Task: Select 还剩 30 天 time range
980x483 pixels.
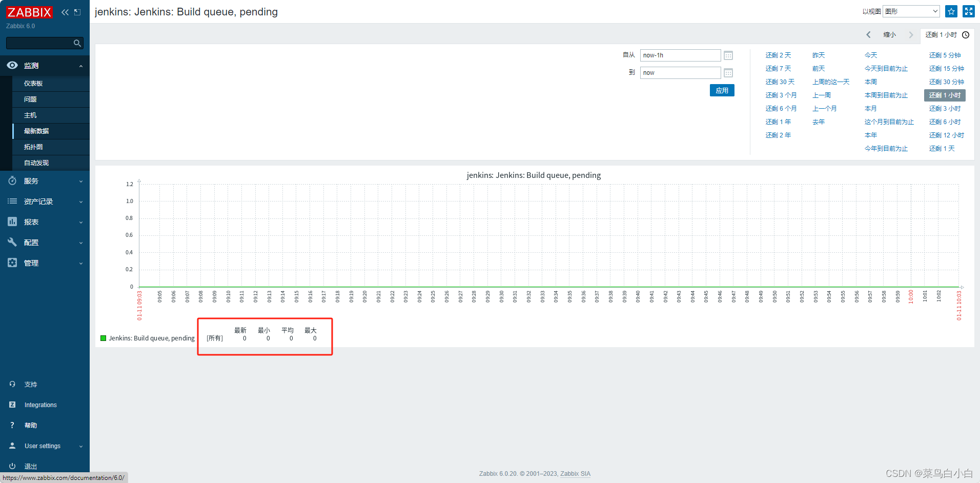Action: click(x=780, y=82)
